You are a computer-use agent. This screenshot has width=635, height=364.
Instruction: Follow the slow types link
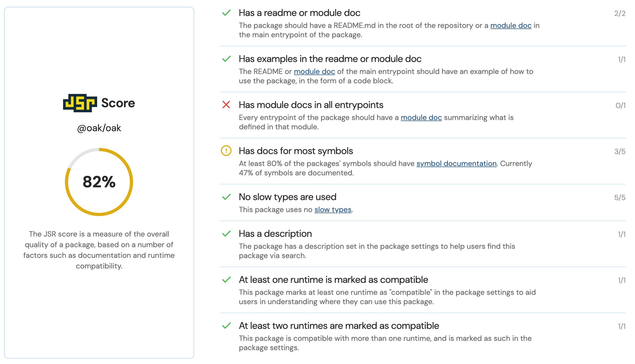333,210
